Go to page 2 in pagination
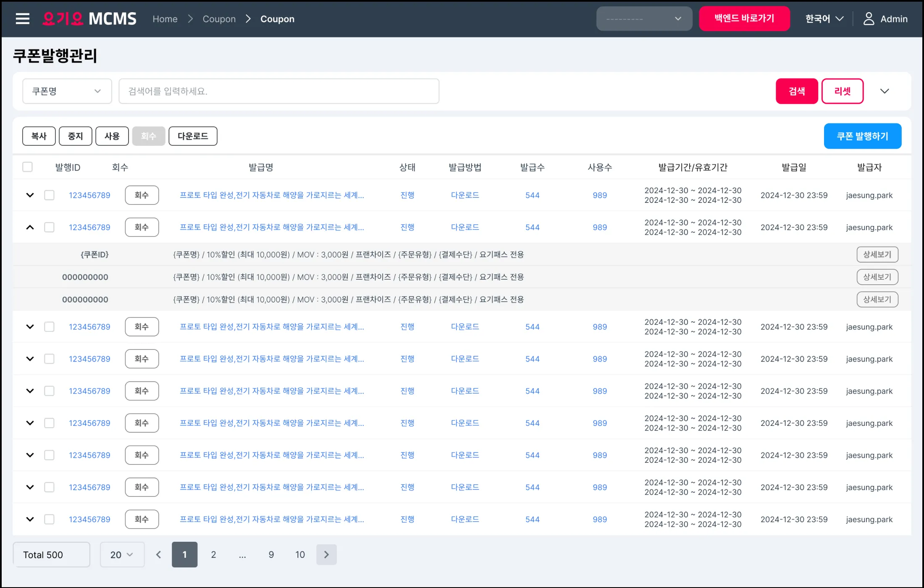924x588 pixels. [x=213, y=554]
